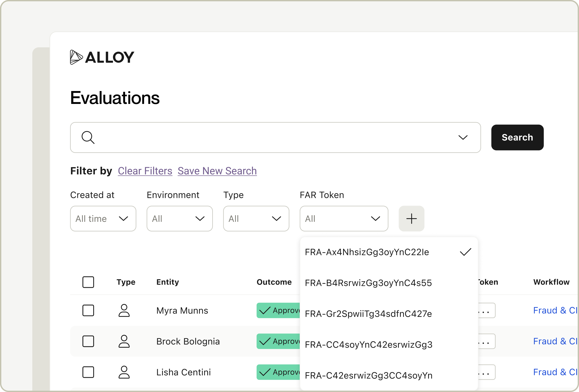Screen dimensions: 579x392
Task: Click the Approved badge for Myra Munns
Action: point(278,310)
